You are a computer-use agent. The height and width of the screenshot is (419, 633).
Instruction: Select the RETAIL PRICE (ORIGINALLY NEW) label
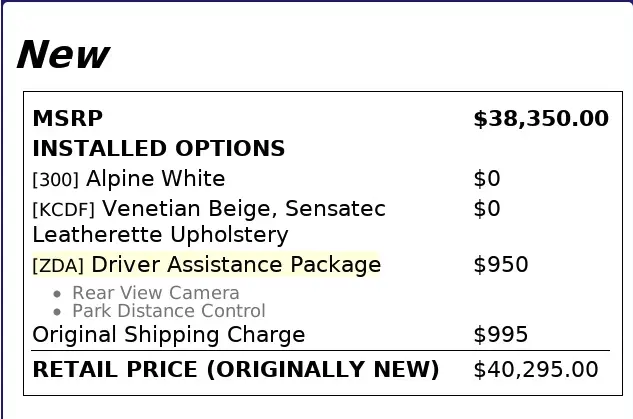tap(235, 370)
